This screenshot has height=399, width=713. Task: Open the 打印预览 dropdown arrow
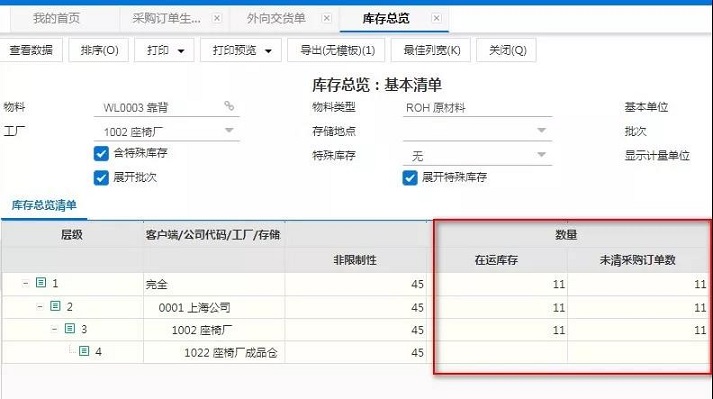pos(268,51)
